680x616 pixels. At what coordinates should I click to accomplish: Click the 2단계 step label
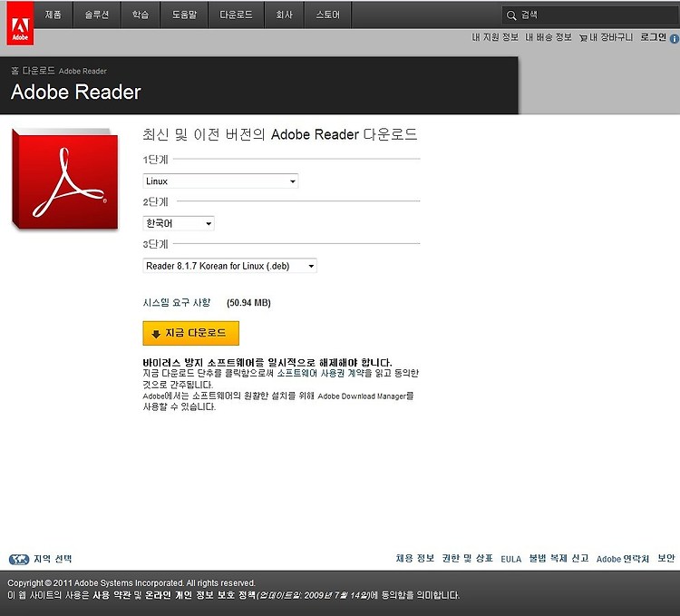point(155,202)
